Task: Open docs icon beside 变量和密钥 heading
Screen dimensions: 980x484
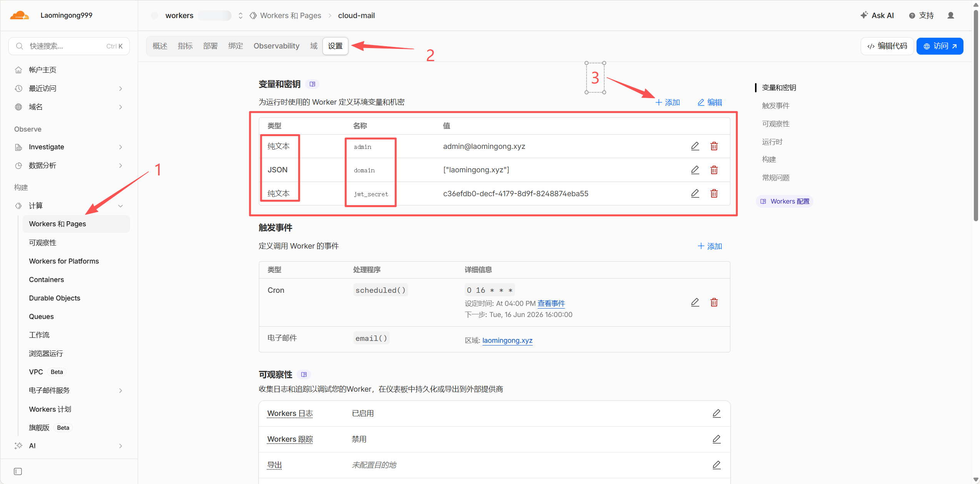Action: click(x=312, y=84)
